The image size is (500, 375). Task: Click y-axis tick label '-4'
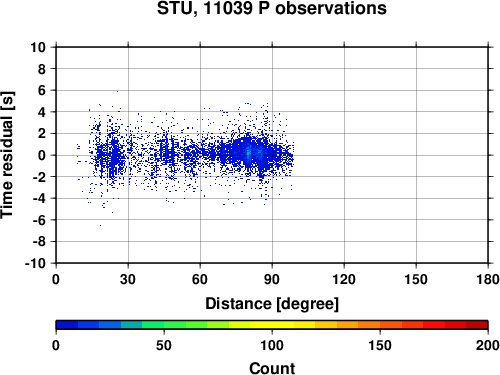[39, 198]
